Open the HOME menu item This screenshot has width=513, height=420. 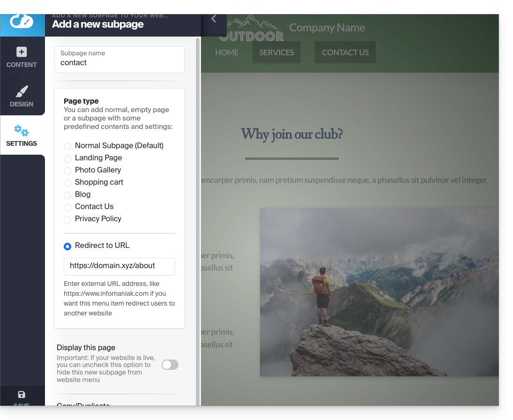point(227,52)
